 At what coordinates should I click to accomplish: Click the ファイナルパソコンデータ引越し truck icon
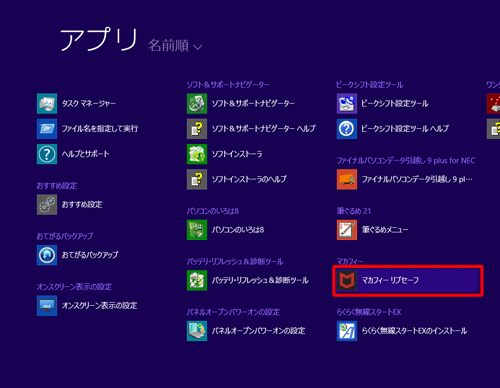(x=347, y=179)
